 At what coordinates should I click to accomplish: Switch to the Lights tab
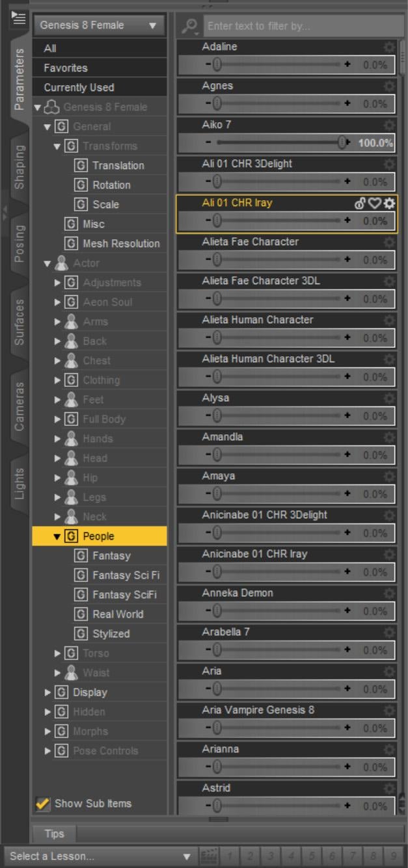click(19, 483)
